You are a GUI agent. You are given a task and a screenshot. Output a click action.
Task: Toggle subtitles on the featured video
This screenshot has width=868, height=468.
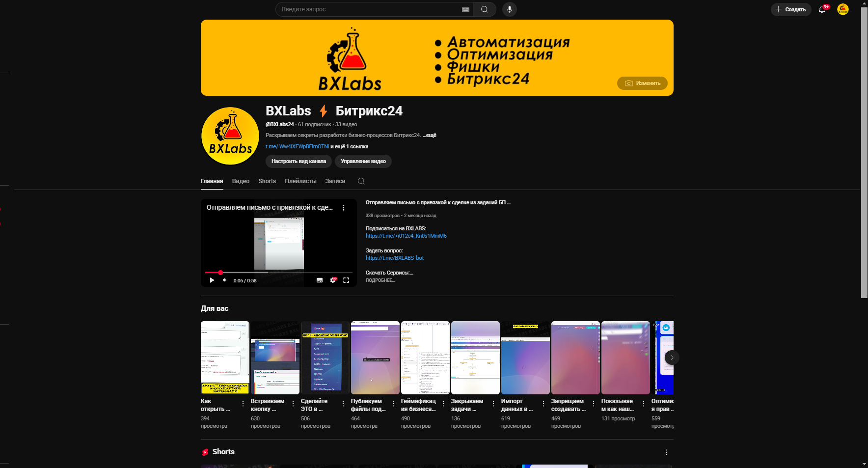coord(320,280)
